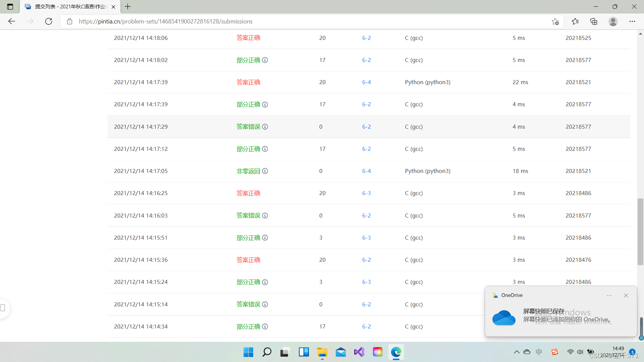Open problem 6-3 from 14:15:24 row
The image size is (644, 362).
coord(366,282)
